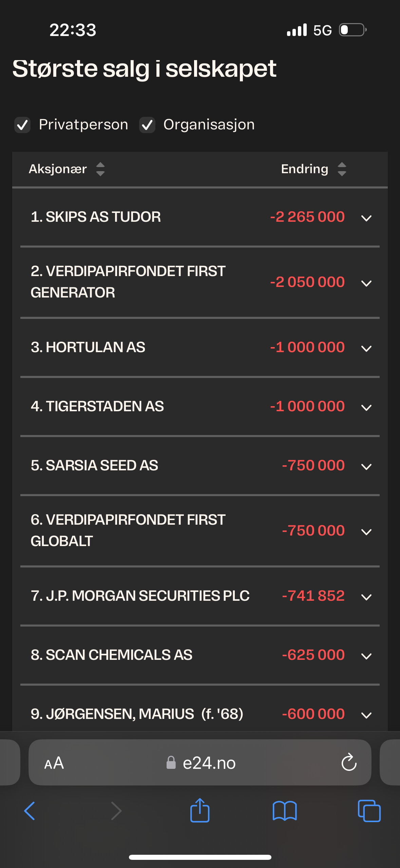Expand the HORTULAN AS row chevron
400x868 pixels.
[x=366, y=348]
